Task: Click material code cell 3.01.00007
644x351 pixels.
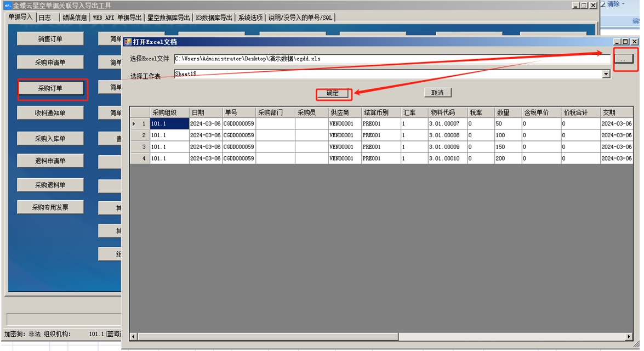Action: coord(448,123)
